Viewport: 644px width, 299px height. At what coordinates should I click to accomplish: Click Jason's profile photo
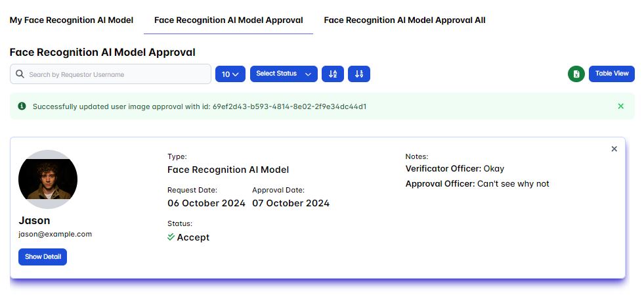pos(48,179)
